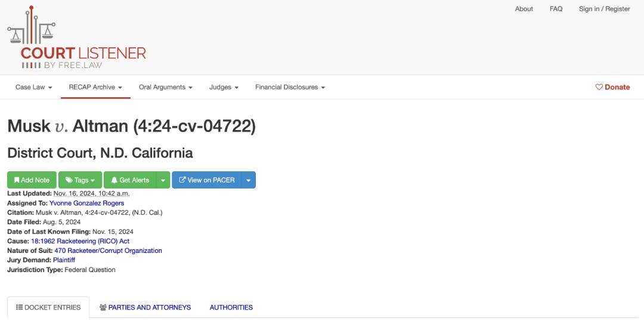Expand the Oral Arguments menu
The image size is (644, 321).
pyautogui.click(x=166, y=87)
